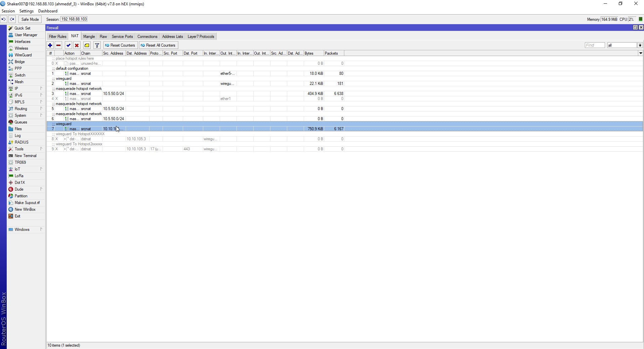Toggle Safe Mode button
The height and width of the screenshot is (349, 644).
(x=30, y=19)
